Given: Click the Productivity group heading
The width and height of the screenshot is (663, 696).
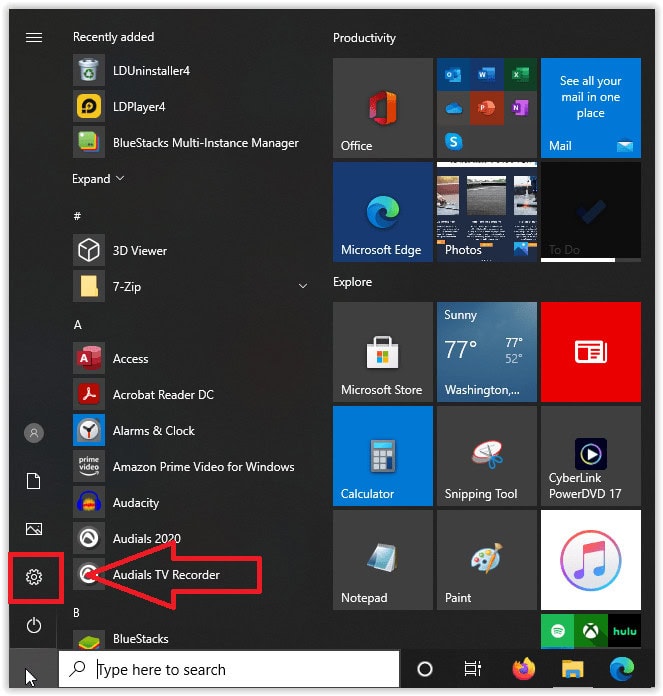Looking at the screenshot, I should coord(364,38).
